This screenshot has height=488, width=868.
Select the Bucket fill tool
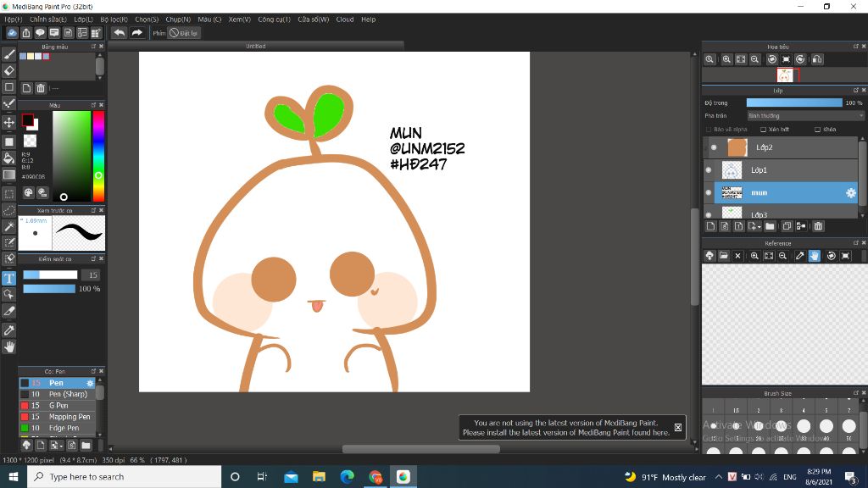click(x=8, y=158)
